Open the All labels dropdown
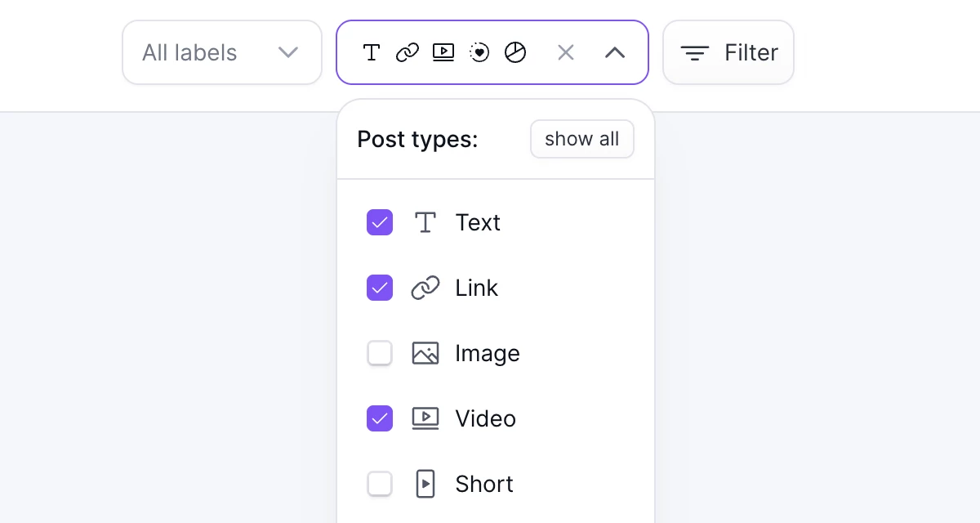Screen dimensions: 980x523 click(x=222, y=52)
